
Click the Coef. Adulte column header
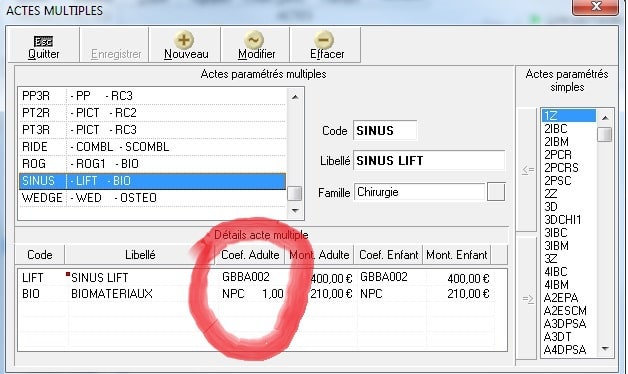[x=250, y=255]
